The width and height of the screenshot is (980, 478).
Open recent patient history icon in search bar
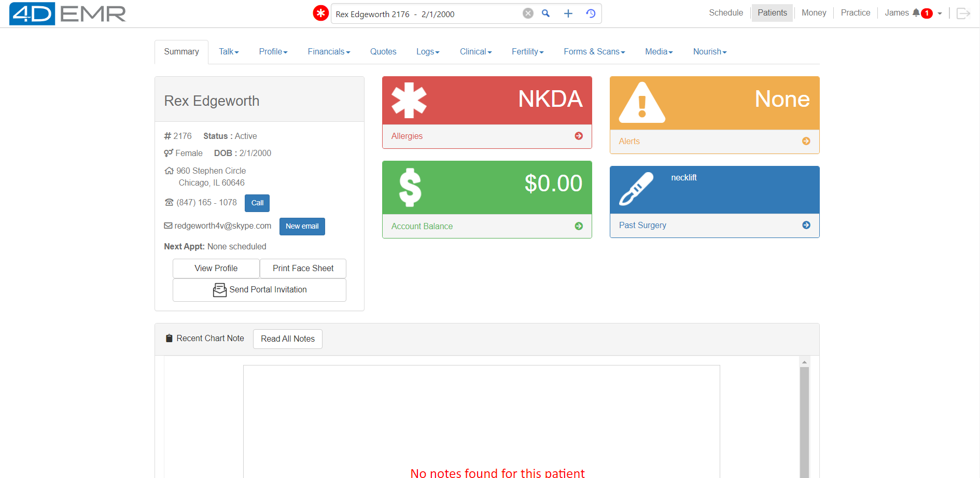point(590,13)
